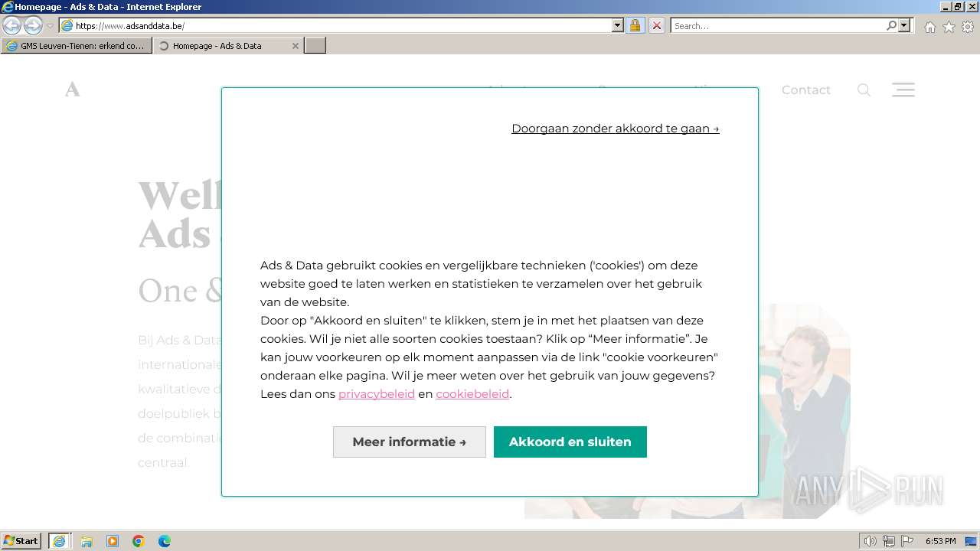Viewport: 980px width, 551px height.
Task: Open File Explorer folder taskbar icon
Action: tap(87, 541)
